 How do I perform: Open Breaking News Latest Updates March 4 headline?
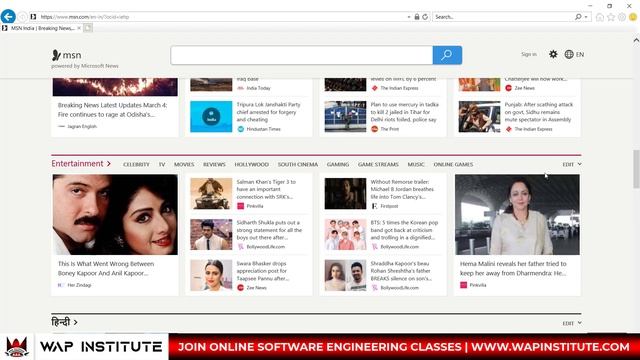[x=112, y=110]
